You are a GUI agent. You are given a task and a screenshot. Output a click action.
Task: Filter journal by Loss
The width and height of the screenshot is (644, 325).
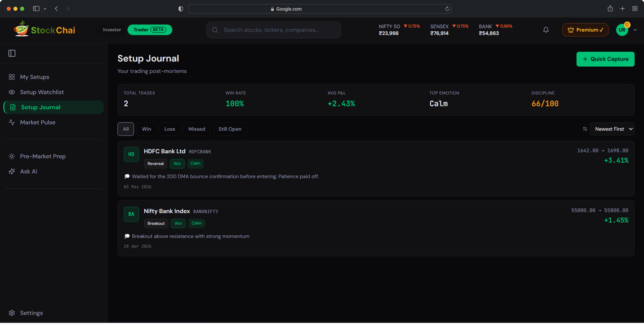[170, 129]
